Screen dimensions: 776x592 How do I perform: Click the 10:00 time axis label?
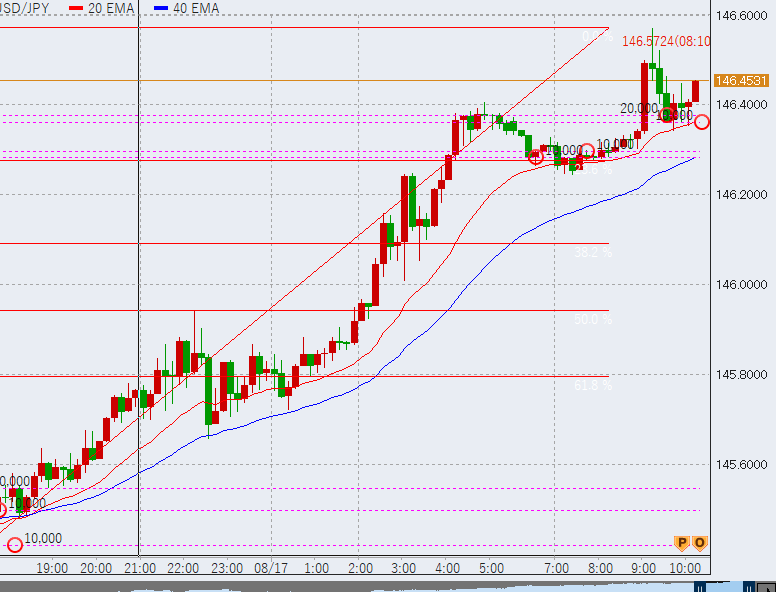(x=685, y=568)
